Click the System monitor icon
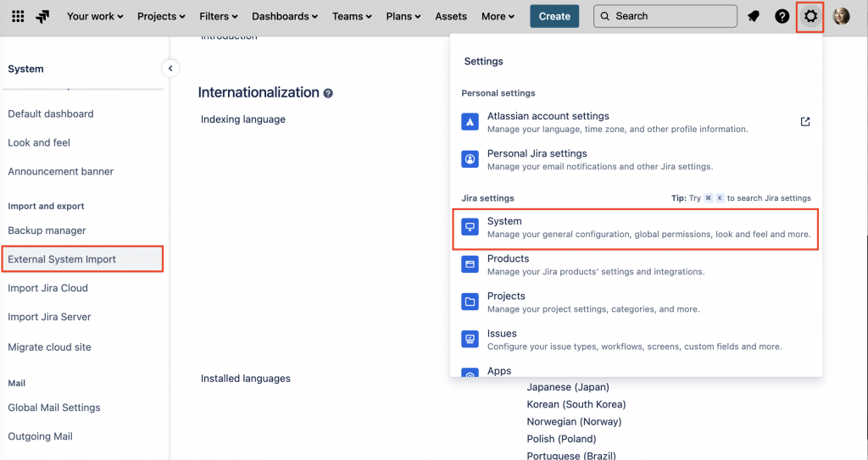Image resolution: width=868 pixels, height=460 pixels. 470,227
